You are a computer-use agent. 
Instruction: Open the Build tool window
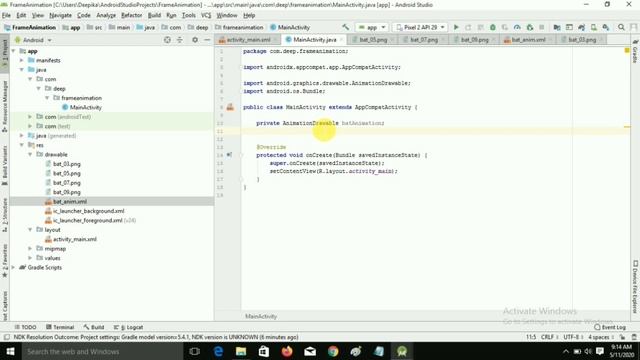point(94,327)
